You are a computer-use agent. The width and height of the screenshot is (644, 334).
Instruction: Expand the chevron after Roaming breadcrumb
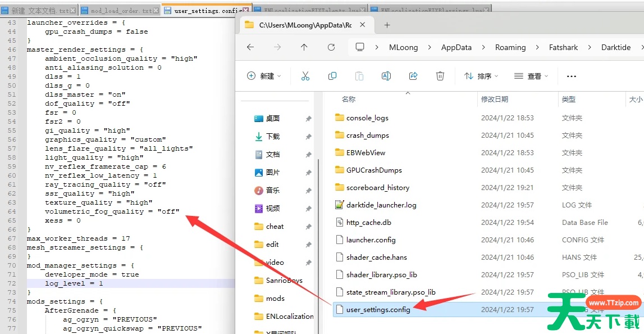click(x=538, y=47)
